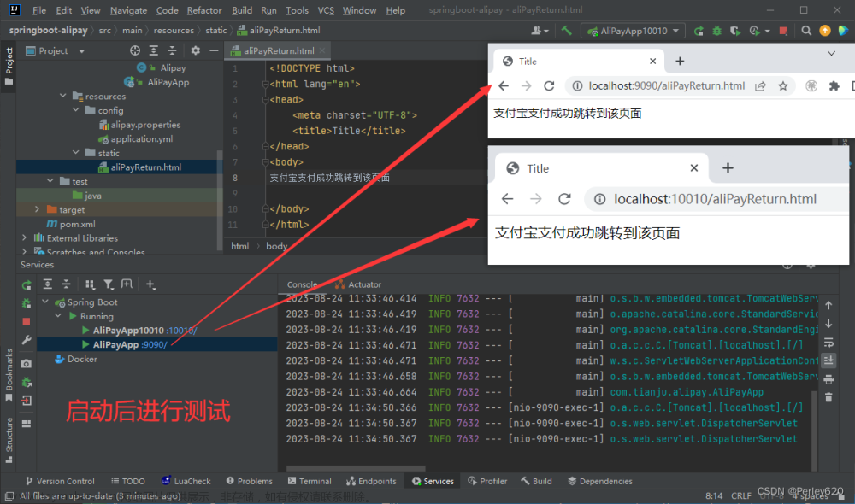The height and width of the screenshot is (504, 855).
Task: Click the Services debug bug icon on left strip
Action: (x=27, y=303)
